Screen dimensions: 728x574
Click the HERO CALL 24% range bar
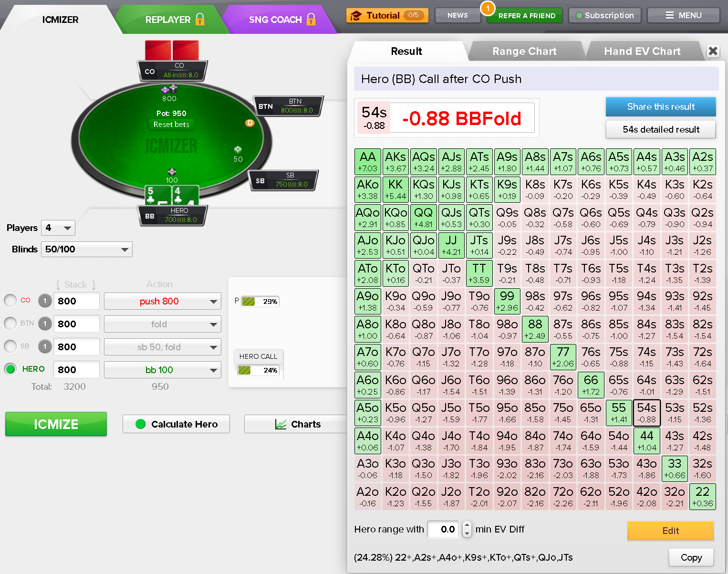point(258,370)
